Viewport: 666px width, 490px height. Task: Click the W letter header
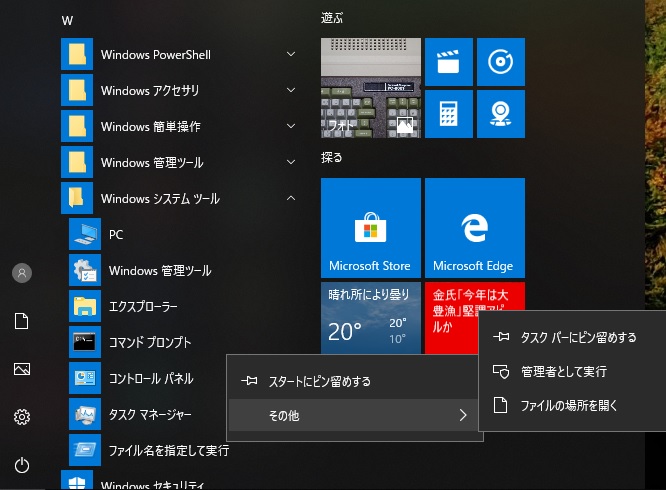coord(67,20)
